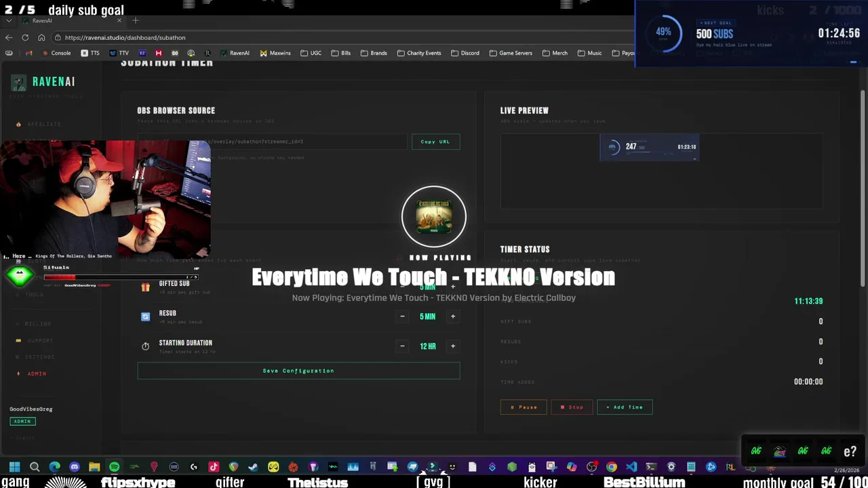Expand the Brands bookmarks folder
Screen dimensions: 868x488
click(374, 53)
